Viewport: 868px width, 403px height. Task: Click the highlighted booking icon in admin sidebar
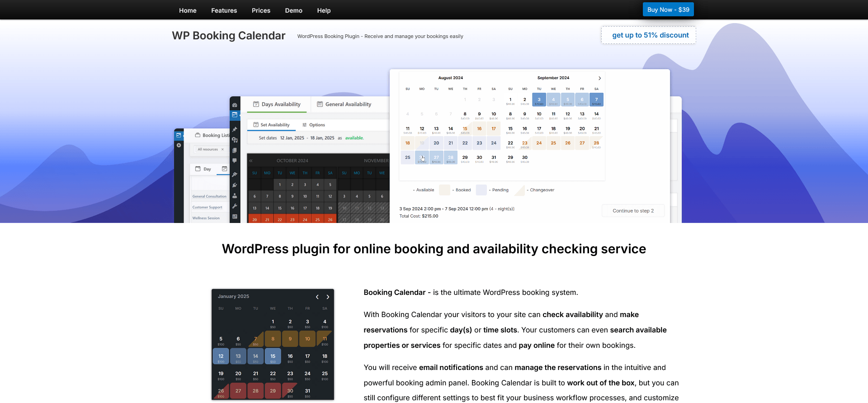[235, 115]
